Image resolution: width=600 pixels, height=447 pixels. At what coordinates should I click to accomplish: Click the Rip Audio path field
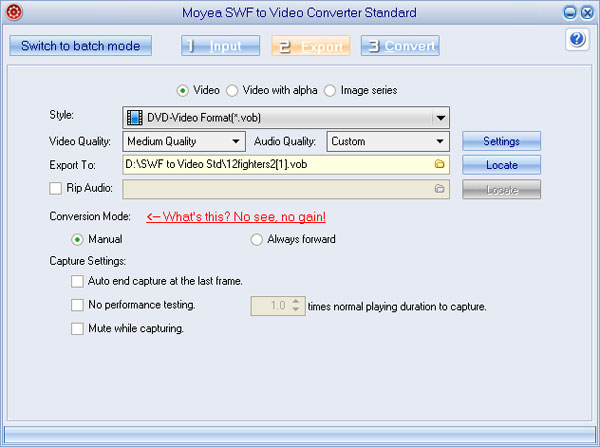pyautogui.click(x=286, y=189)
